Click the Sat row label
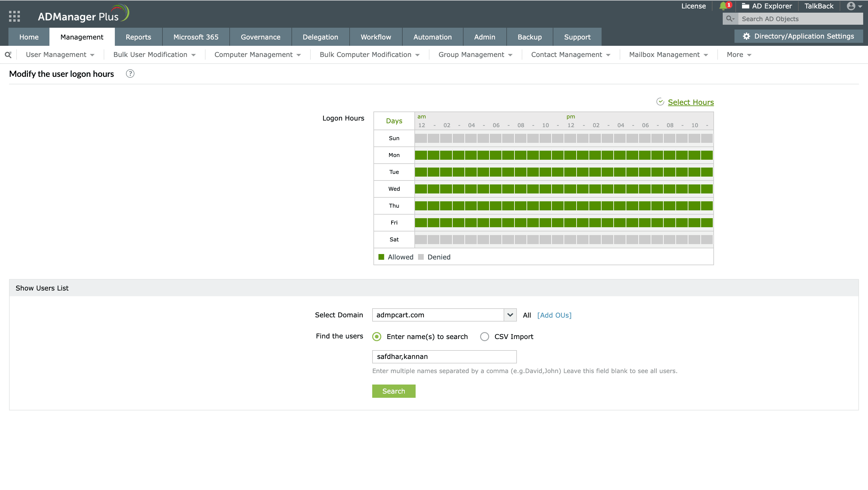The width and height of the screenshot is (868, 490). click(x=394, y=239)
